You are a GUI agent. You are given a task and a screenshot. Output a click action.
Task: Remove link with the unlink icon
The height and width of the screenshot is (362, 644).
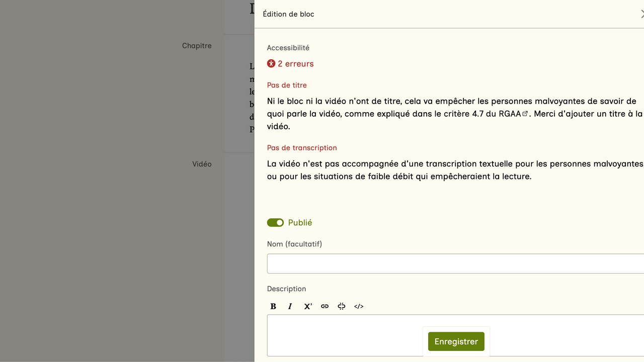pos(342,306)
